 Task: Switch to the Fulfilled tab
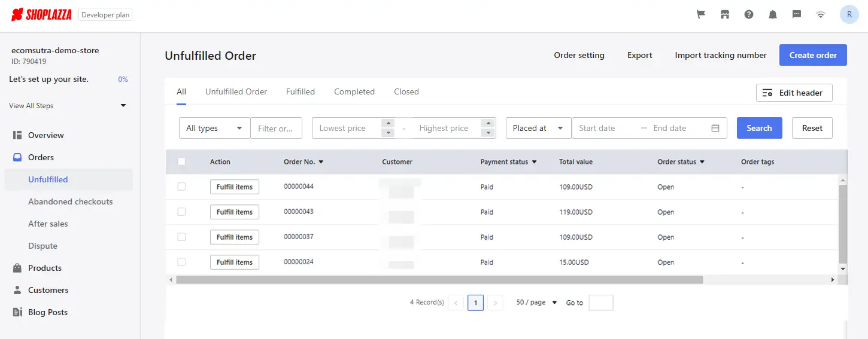point(301,91)
